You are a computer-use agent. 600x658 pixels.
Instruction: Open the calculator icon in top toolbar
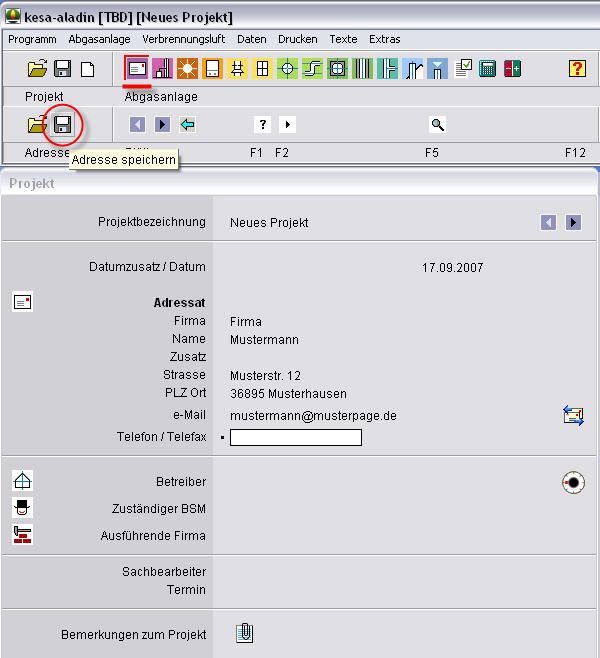coord(488,69)
